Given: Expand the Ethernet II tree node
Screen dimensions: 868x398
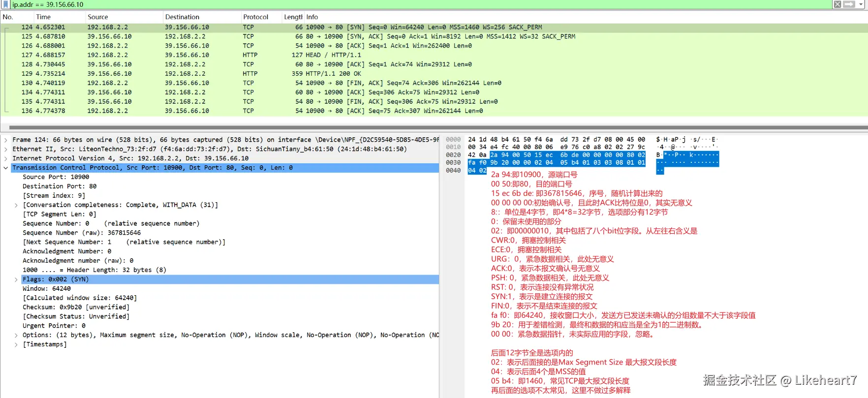Looking at the screenshot, I should click(6, 149).
